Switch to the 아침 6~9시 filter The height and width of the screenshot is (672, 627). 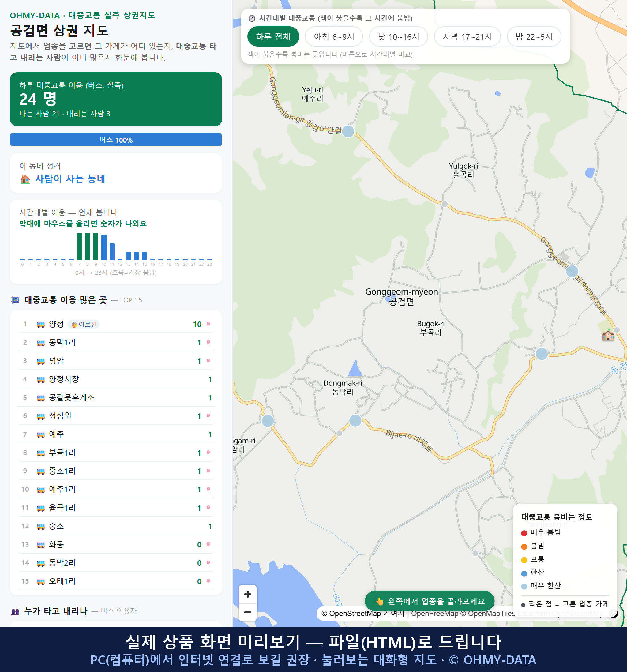(334, 36)
